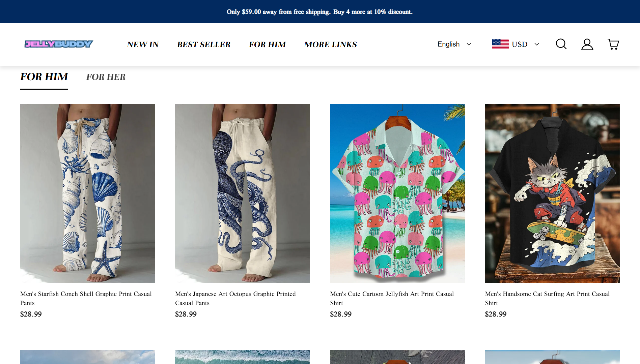View the Cat Surfing shirt image
Image resolution: width=640 pixels, height=364 pixels.
[x=552, y=193]
